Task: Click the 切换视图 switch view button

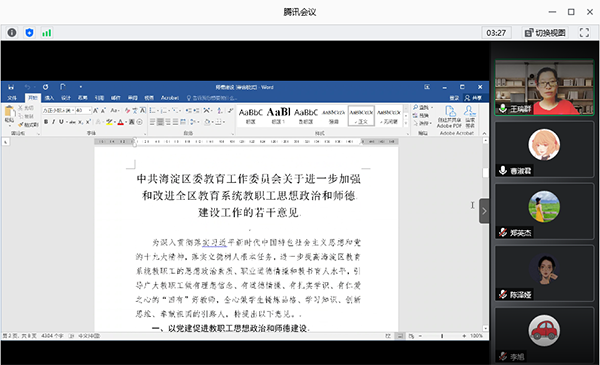Action: click(x=545, y=33)
